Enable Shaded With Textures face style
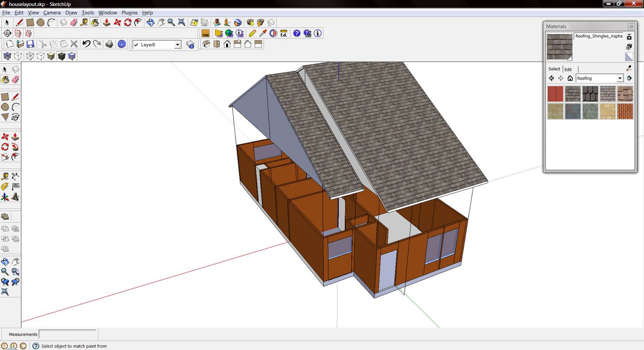644x350 pixels. click(x=62, y=56)
